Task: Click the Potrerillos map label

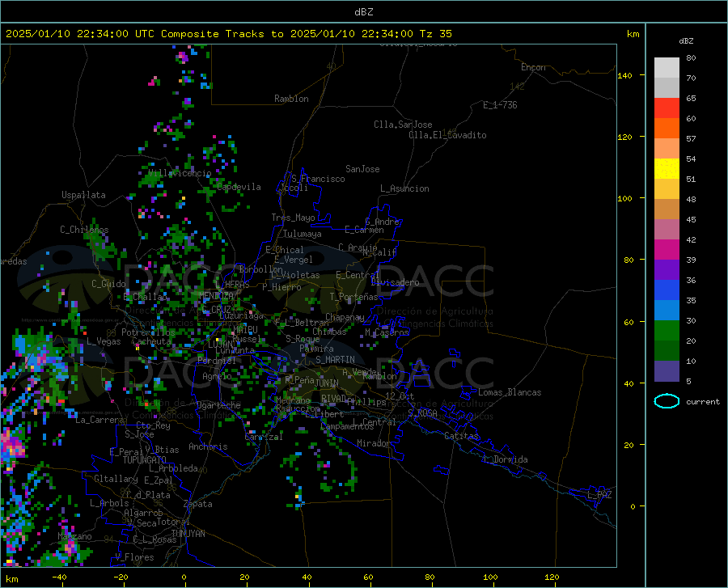Action: coord(148,332)
